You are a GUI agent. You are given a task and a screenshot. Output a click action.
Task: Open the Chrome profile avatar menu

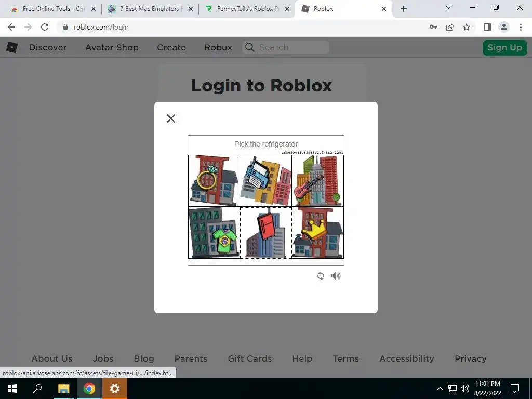(504, 27)
